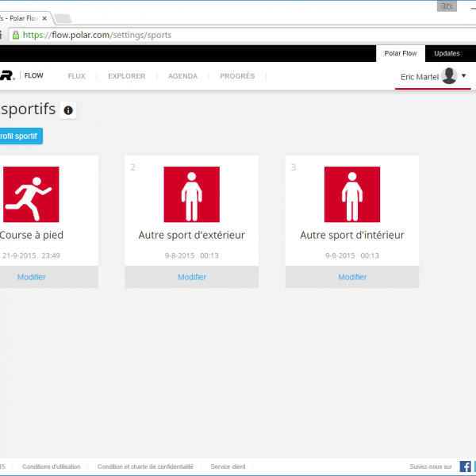Image resolution: width=476 pixels, height=476 pixels.
Task: Click the running figure Course à pied icon
Action: pyautogui.click(x=31, y=194)
